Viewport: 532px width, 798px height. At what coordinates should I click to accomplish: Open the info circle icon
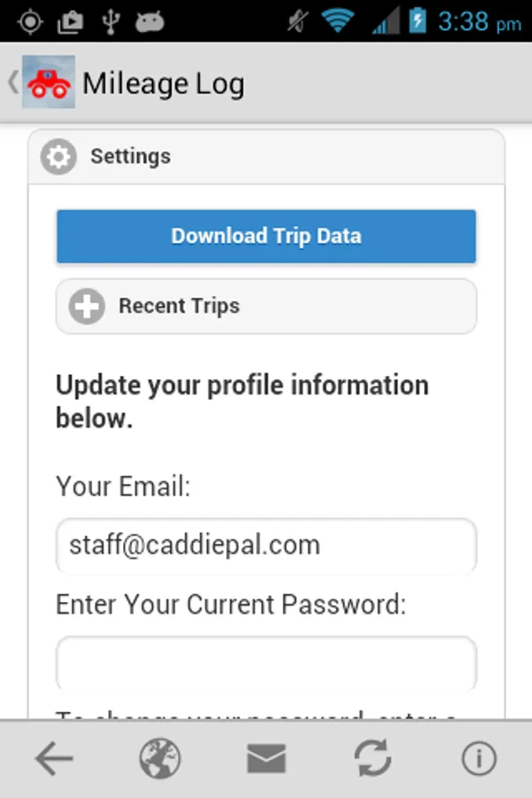[479, 759]
